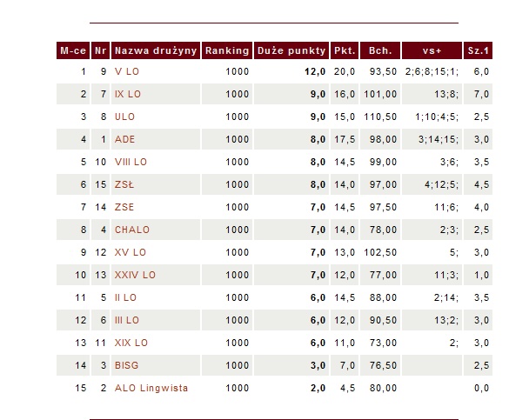Select the ADE team link
Viewport: 529px width, 420px height.
124,139
